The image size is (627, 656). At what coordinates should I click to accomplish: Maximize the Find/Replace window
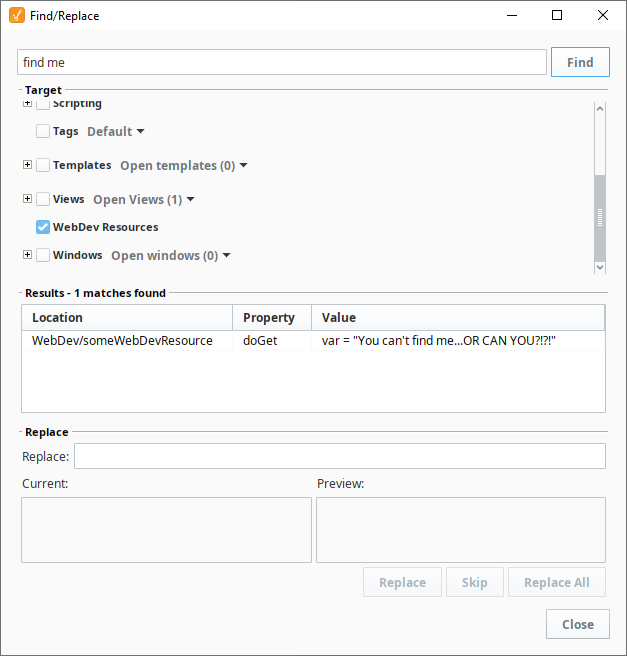(x=557, y=15)
